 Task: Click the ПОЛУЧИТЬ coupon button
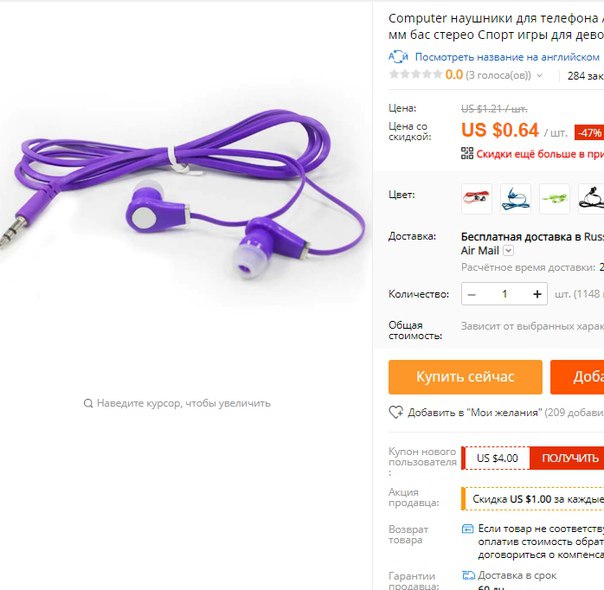[568, 458]
